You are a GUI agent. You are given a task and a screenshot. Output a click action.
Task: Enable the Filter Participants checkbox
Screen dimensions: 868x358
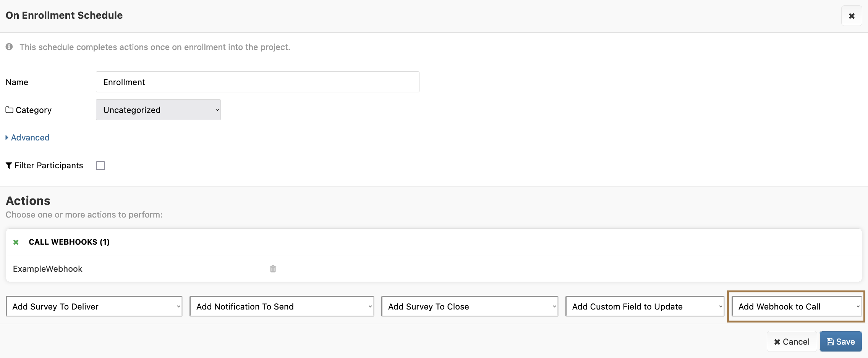click(100, 166)
